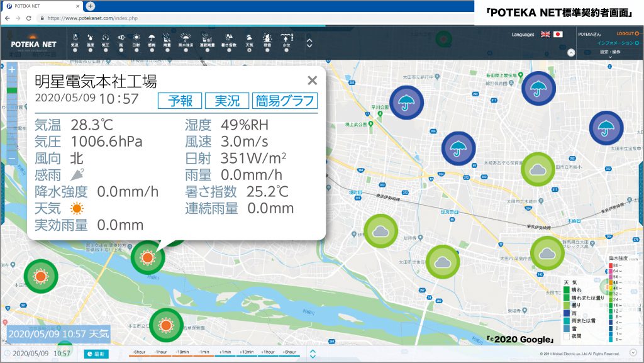Zoom in the map with the plus button

(12, 70)
